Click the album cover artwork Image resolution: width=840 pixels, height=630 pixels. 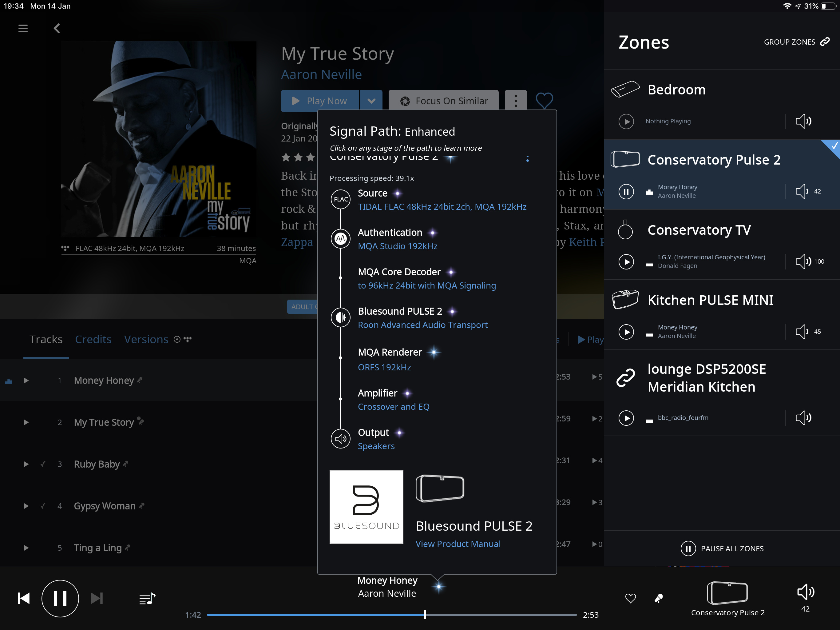point(159,139)
